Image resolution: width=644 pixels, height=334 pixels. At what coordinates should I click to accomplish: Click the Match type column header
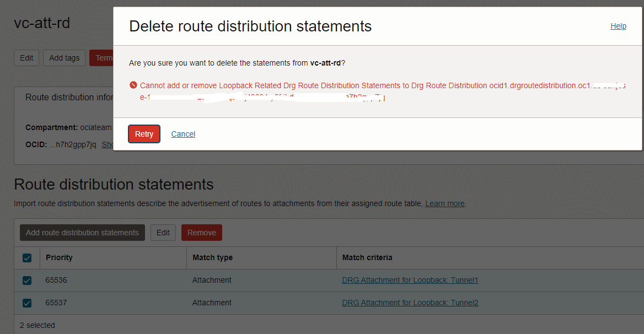tap(212, 257)
